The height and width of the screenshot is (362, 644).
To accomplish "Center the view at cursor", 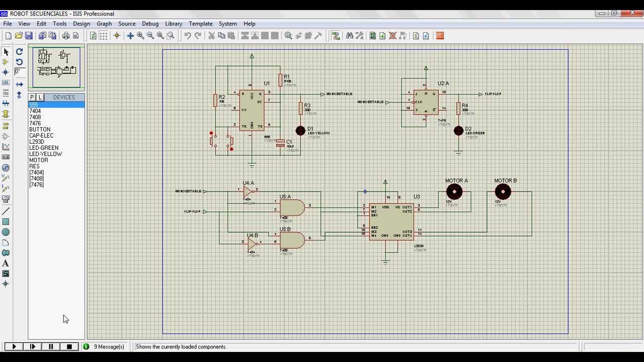I will pos(130,36).
